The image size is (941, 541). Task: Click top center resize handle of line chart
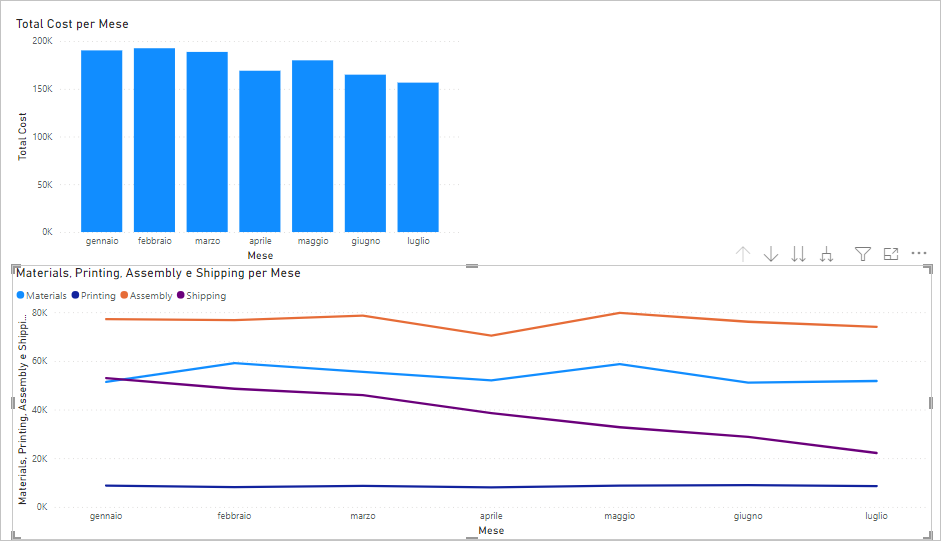(x=472, y=265)
